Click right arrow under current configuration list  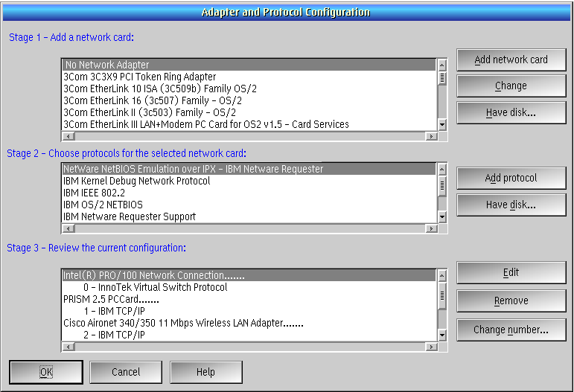click(431, 347)
